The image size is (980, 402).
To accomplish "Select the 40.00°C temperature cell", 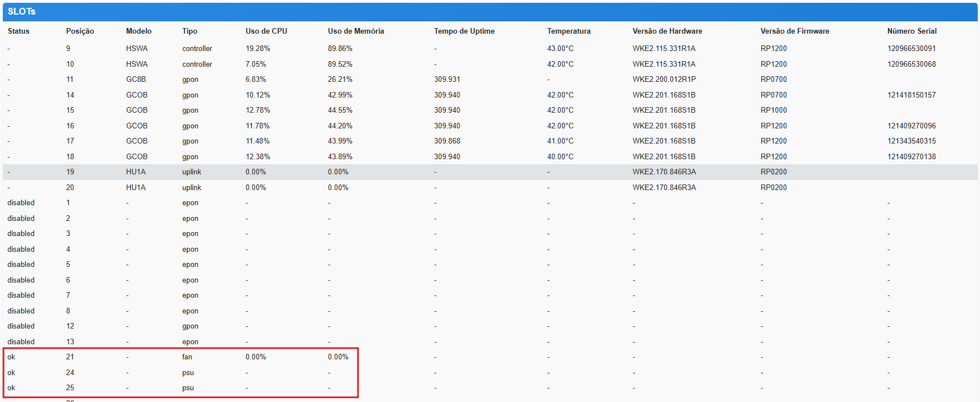I will click(560, 157).
